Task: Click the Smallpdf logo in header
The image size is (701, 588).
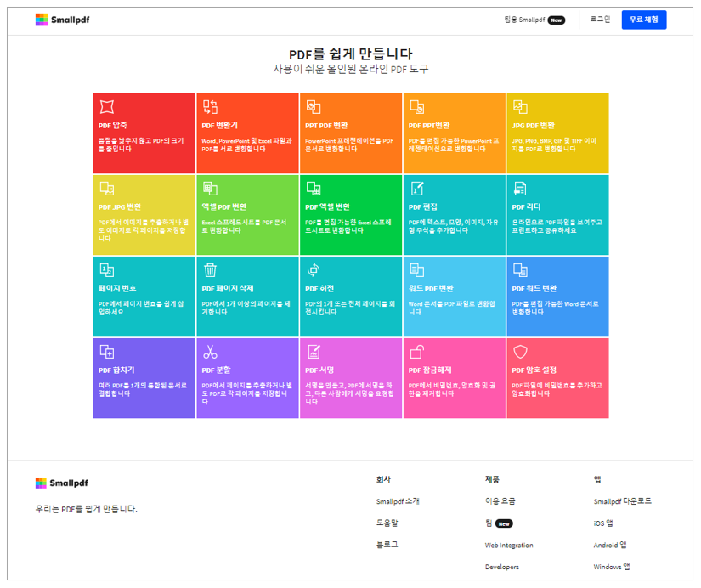Action: click(x=63, y=20)
